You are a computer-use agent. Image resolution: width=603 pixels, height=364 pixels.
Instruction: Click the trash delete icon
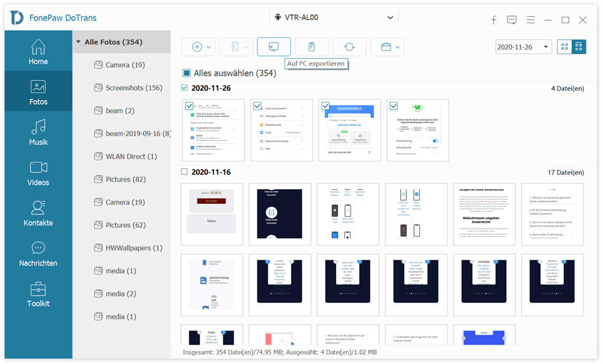tap(312, 47)
